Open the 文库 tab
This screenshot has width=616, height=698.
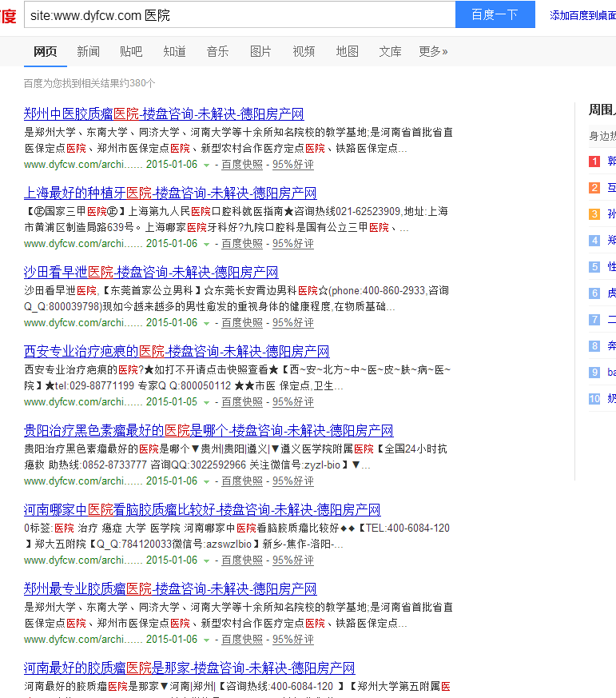click(390, 52)
